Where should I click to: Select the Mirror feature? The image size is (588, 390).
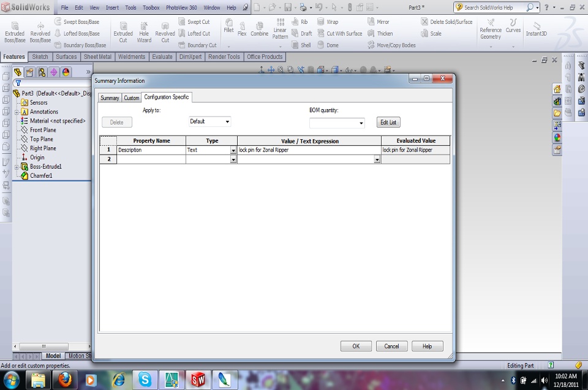pyautogui.click(x=379, y=22)
